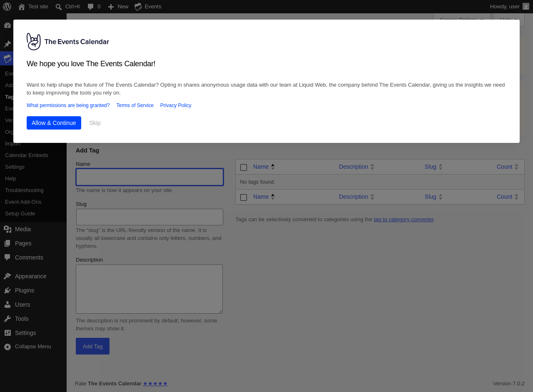
Task: Open Troubleshooting submenu item
Action: [24, 190]
